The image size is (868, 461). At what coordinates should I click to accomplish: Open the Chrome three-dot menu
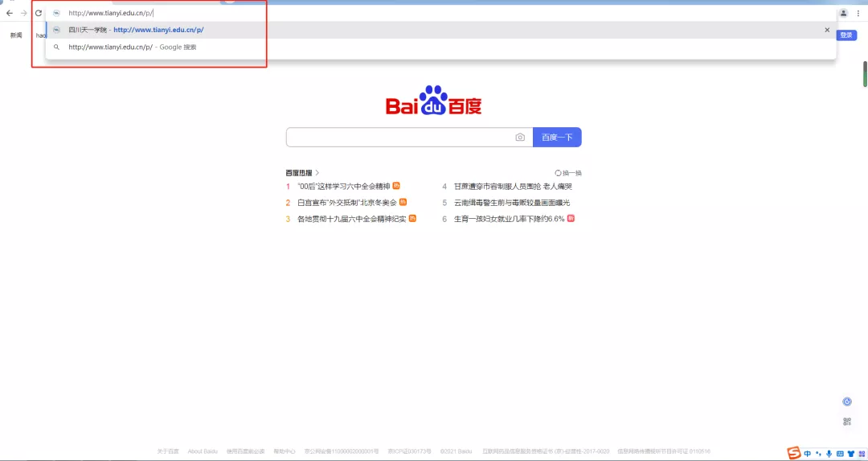point(858,14)
